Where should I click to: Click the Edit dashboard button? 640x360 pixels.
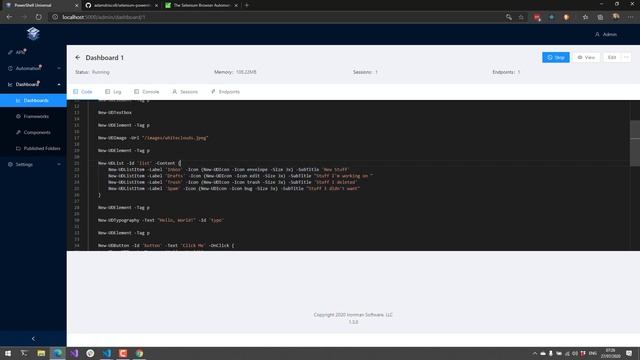611,58
